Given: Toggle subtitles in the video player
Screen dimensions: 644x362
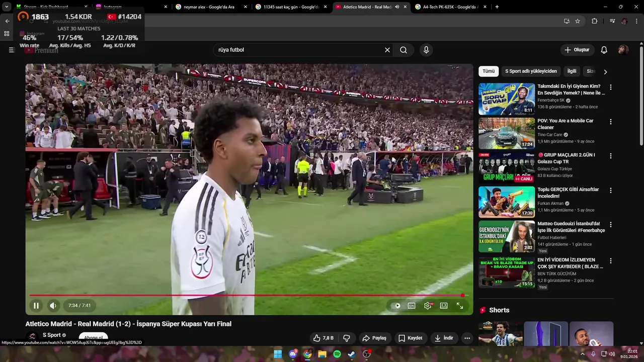Looking at the screenshot, I should 412,306.
